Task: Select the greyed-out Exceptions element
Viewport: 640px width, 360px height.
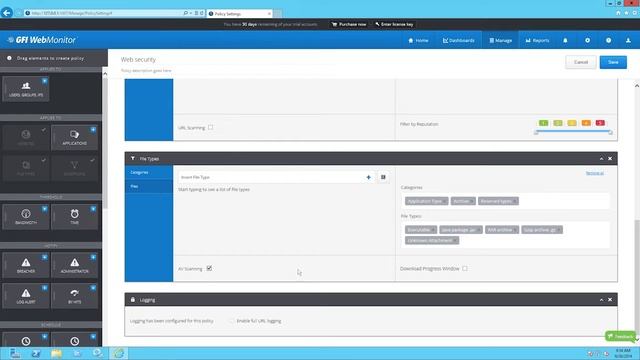Action: coord(74,168)
